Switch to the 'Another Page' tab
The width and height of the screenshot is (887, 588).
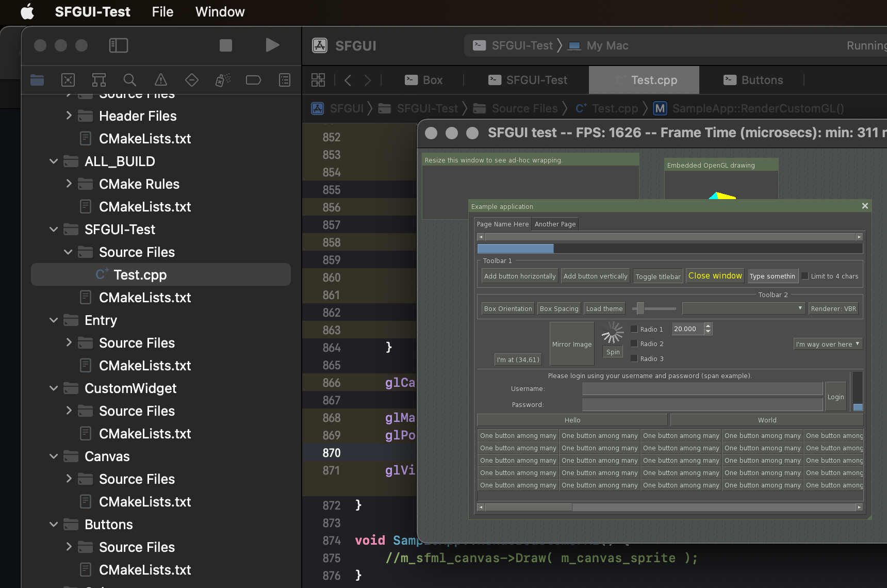pyautogui.click(x=554, y=224)
